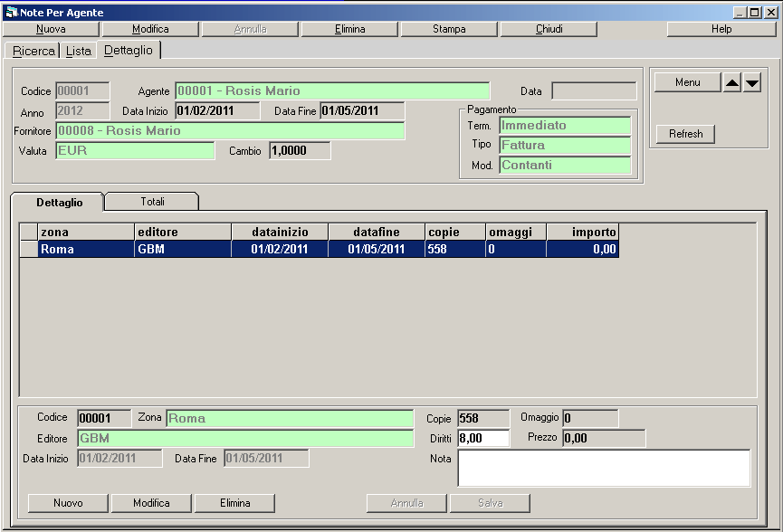This screenshot has width=783, height=532.
Task: Click the up arrow navigation icon
Action: click(732, 83)
